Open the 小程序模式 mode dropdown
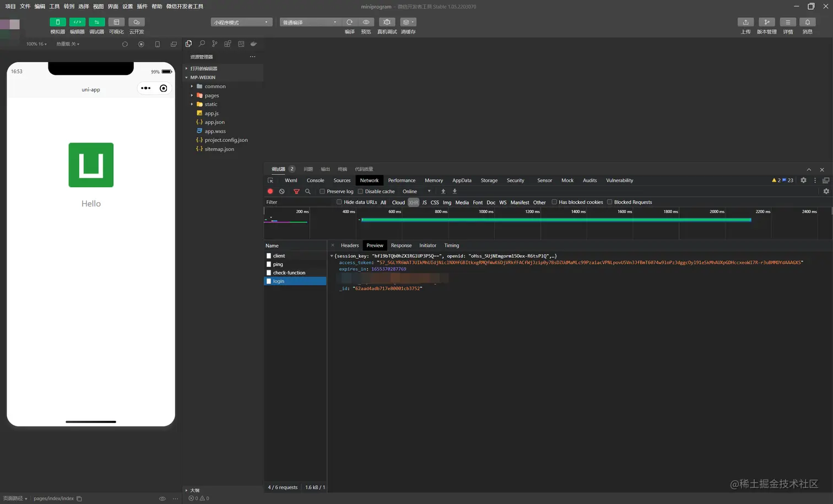This screenshot has width=833, height=504. (x=241, y=23)
